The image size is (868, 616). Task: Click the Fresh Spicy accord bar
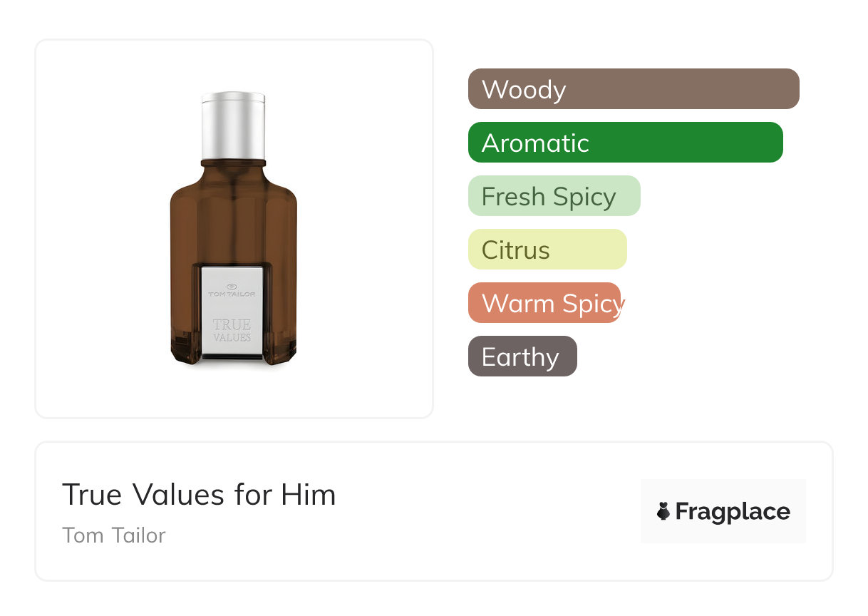click(x=554, y=196)
